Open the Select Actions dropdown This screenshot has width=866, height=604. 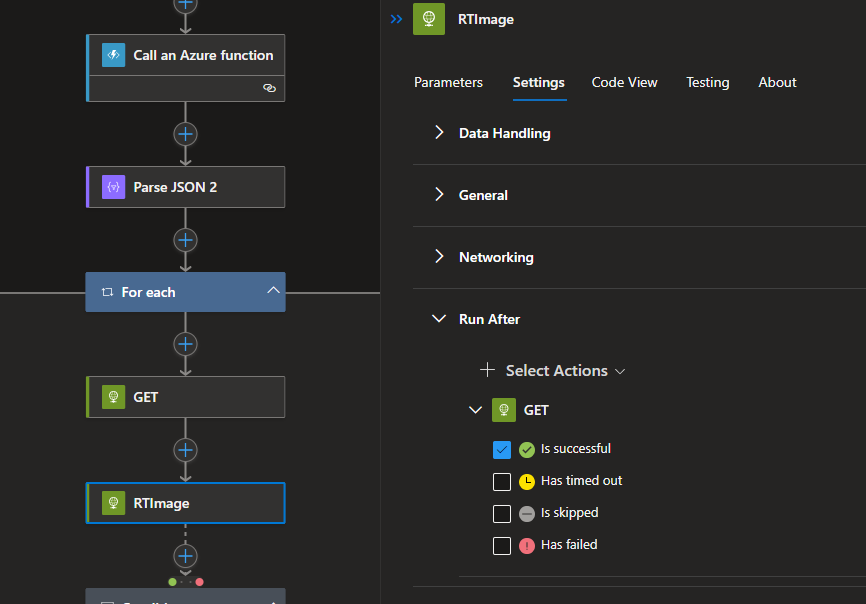556,370
